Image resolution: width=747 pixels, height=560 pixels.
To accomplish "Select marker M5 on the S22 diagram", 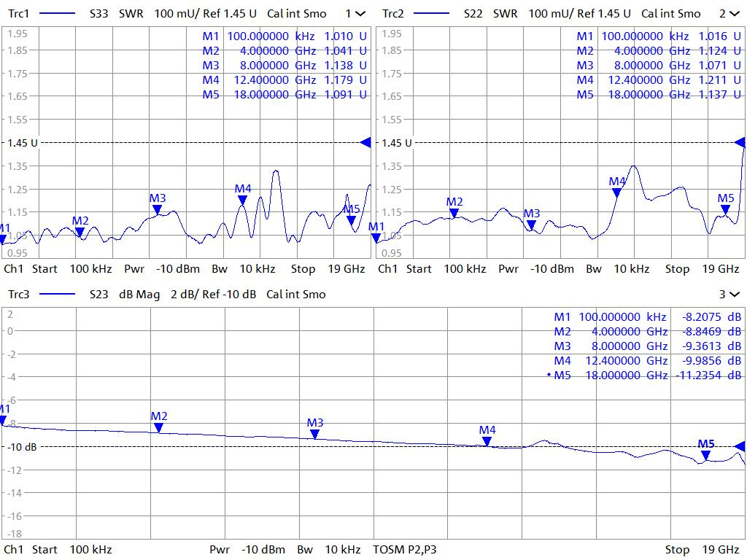I will click(725, 209).
